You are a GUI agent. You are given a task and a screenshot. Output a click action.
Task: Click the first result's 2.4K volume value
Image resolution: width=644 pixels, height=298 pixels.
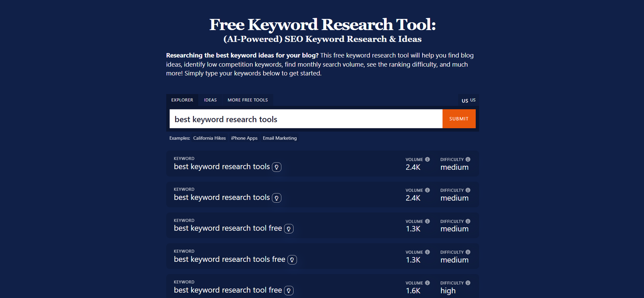click(413, 167)
